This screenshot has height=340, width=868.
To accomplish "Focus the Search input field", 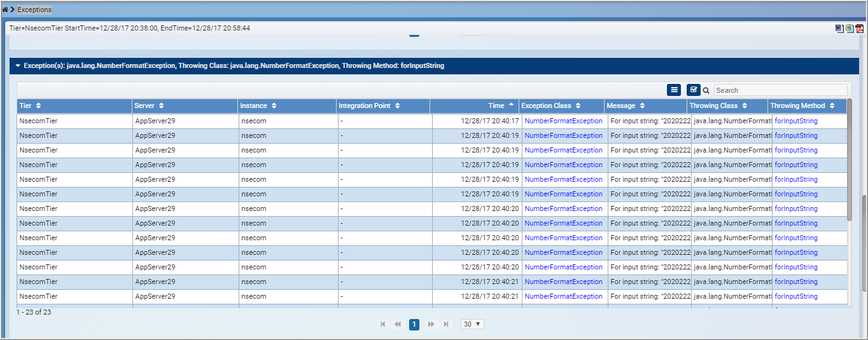I will [781, 90].
